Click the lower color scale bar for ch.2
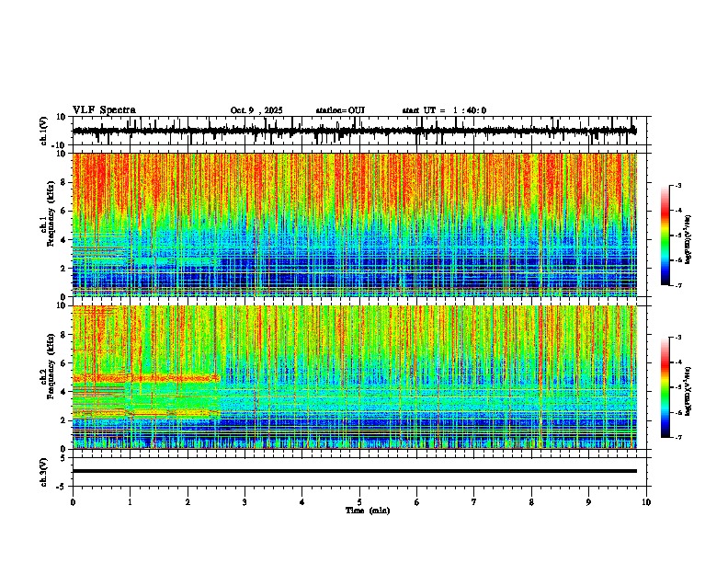This screenshot has height=563, width=728. coord(665,387)
